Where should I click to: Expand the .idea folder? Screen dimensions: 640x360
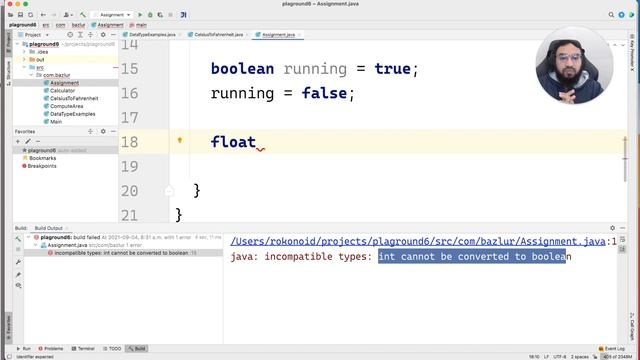tap(24, 52)
